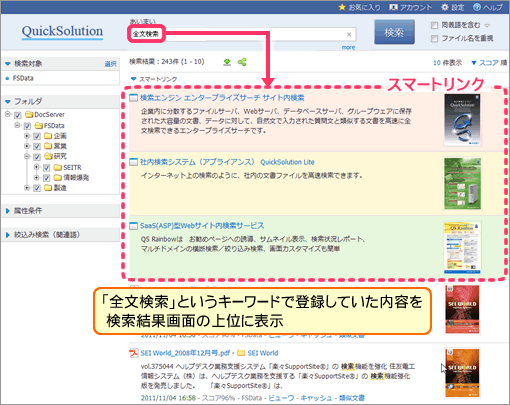Expand the 製造 folder tree node

(27, 188)
